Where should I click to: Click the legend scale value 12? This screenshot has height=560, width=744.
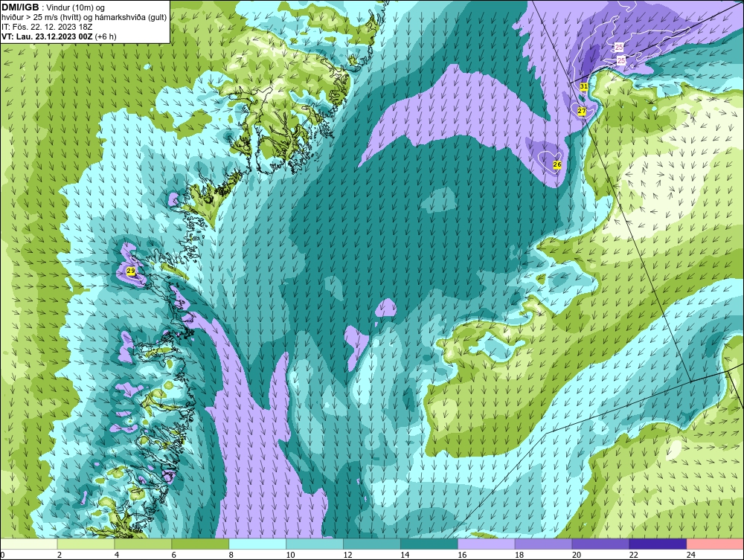coord(347,555)
